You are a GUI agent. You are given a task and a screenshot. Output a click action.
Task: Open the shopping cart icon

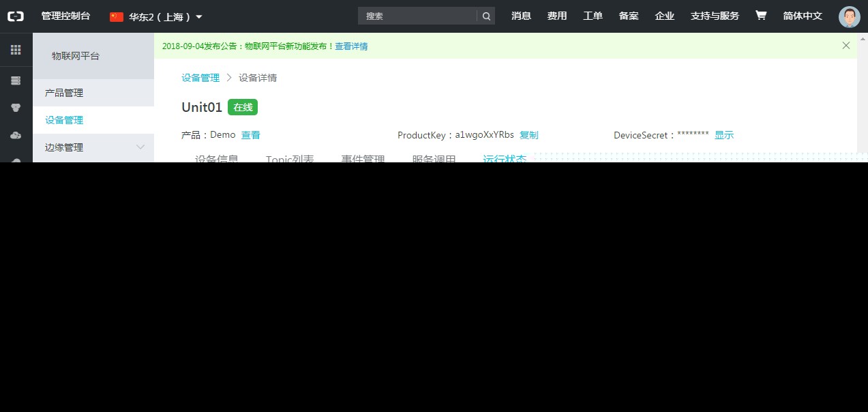point(761,16)
